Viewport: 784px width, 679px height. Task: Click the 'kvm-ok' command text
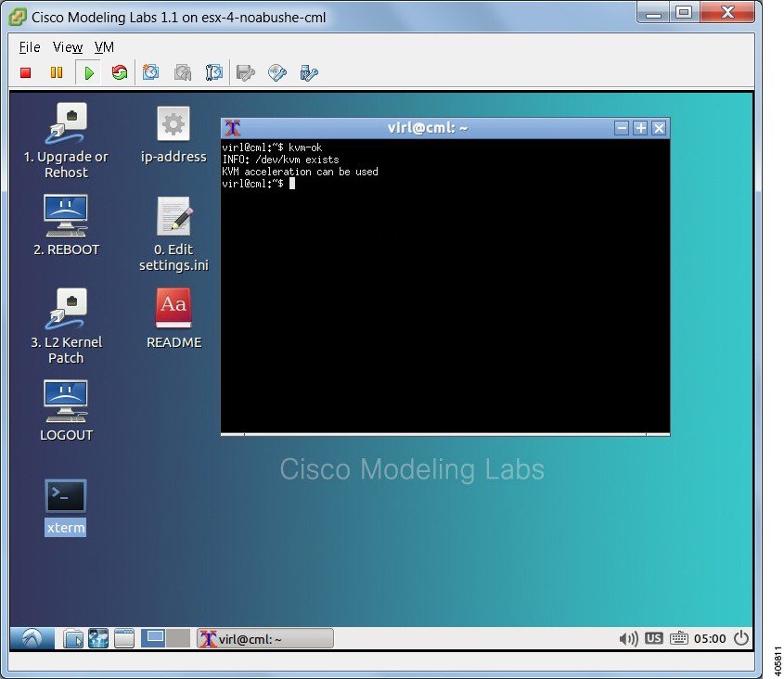[305, 147]
